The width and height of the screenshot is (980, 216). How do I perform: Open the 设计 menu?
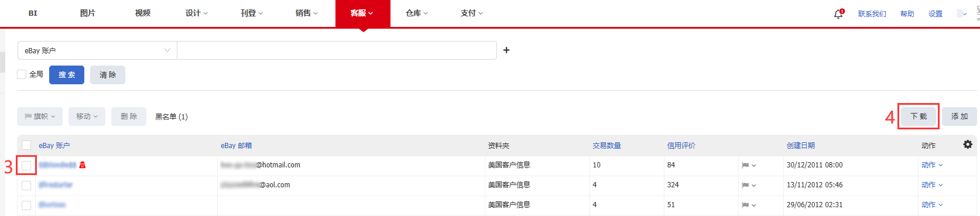(x=197, y=13)
